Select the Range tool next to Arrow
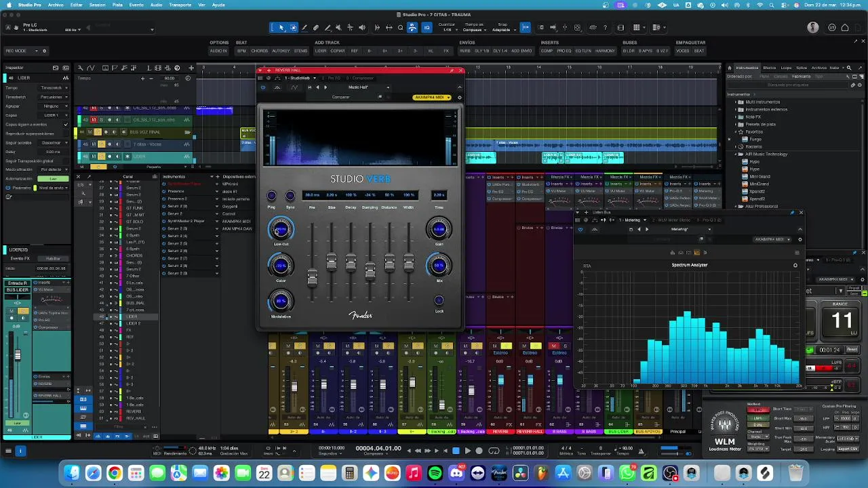Viewport: 868px width, 488px height. point(293,28)
